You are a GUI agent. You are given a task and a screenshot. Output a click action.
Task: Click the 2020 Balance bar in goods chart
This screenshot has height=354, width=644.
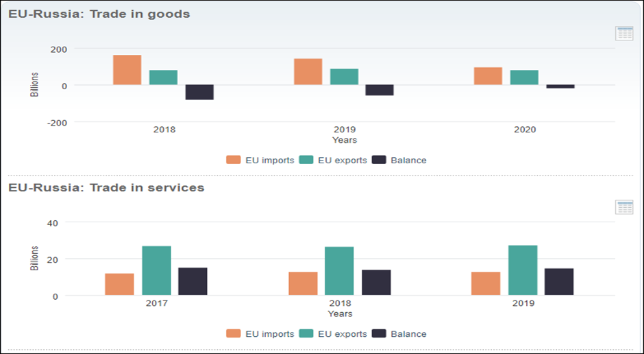coord(560,87)
